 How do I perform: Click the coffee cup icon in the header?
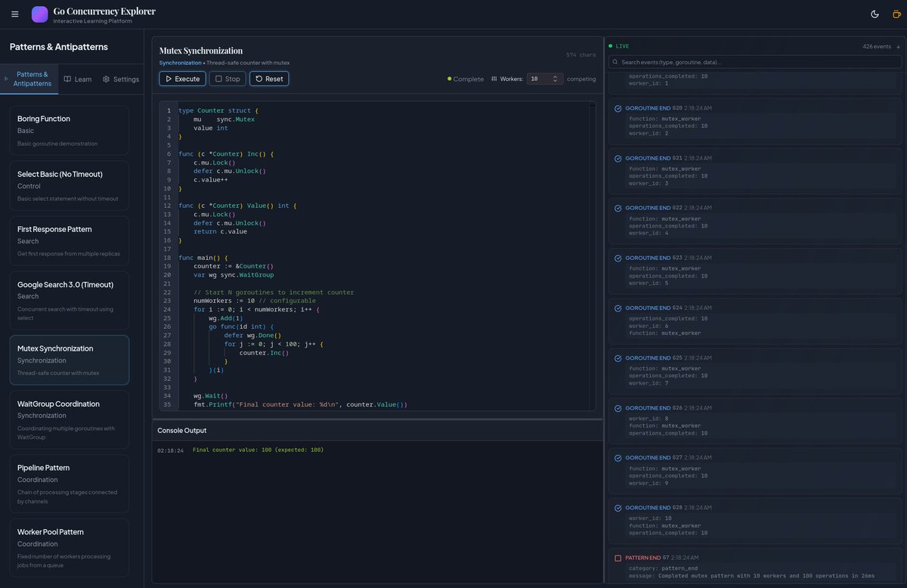(x=897, y=14)
